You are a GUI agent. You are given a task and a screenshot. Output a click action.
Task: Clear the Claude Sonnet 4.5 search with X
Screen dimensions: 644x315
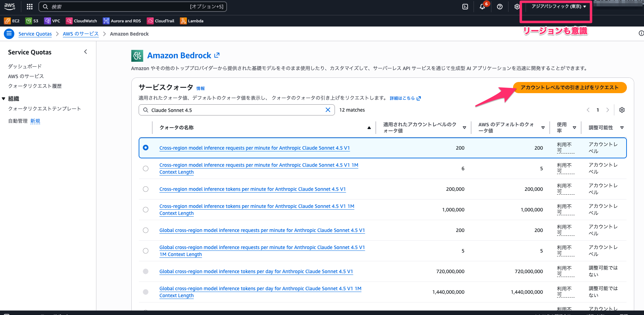[328, 110]
